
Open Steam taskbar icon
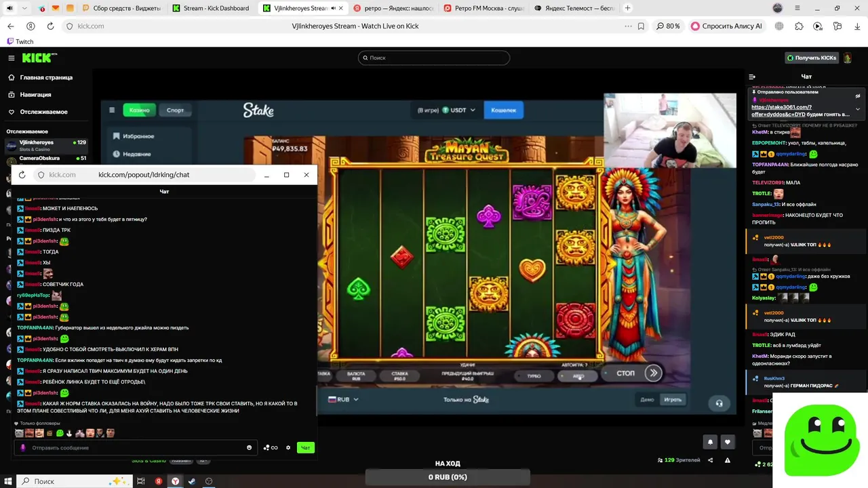[x=192, y=481]
